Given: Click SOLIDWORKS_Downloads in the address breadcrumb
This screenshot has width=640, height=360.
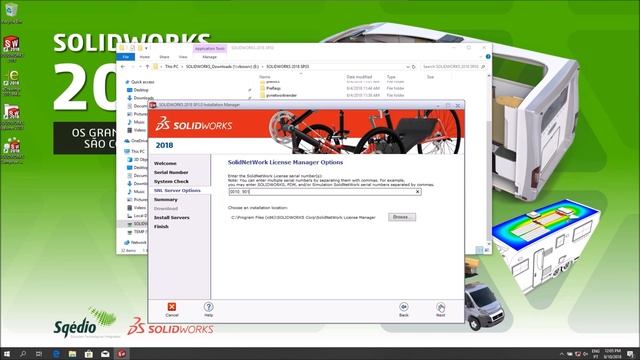Looking at the screenshot, I should tap(222, 67).
